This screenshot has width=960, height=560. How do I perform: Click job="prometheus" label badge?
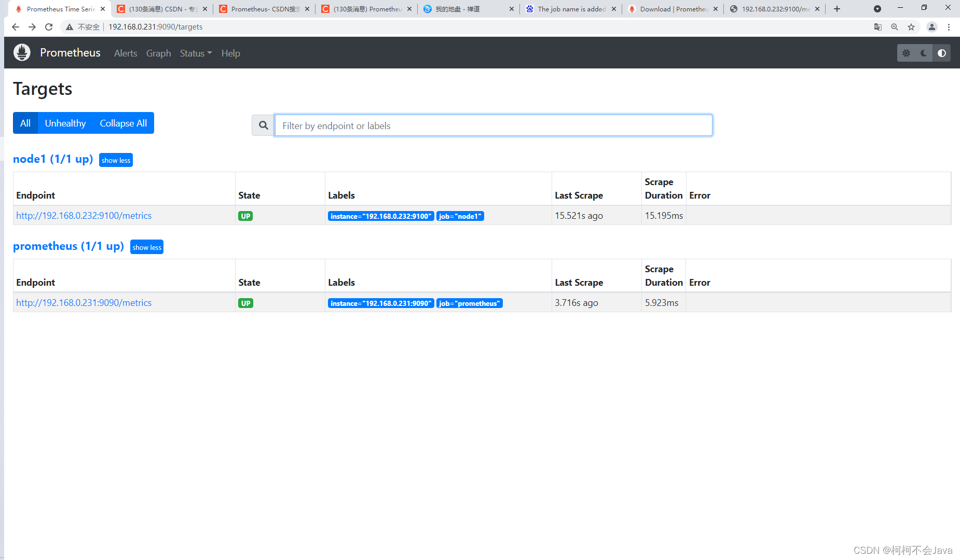(x=470, y=303)
